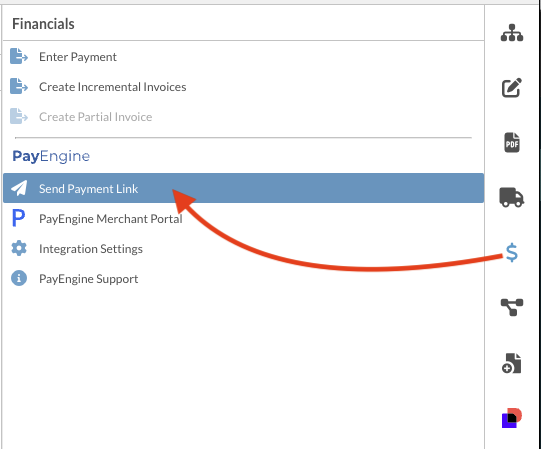Click the info circle icon for PayEngine Support

pyautogui.click(x=19, y=278)
